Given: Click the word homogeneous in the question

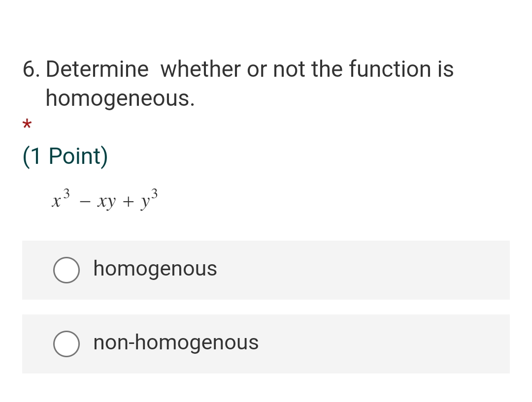Looking at the screenshot, I should [x=120, y=98].
